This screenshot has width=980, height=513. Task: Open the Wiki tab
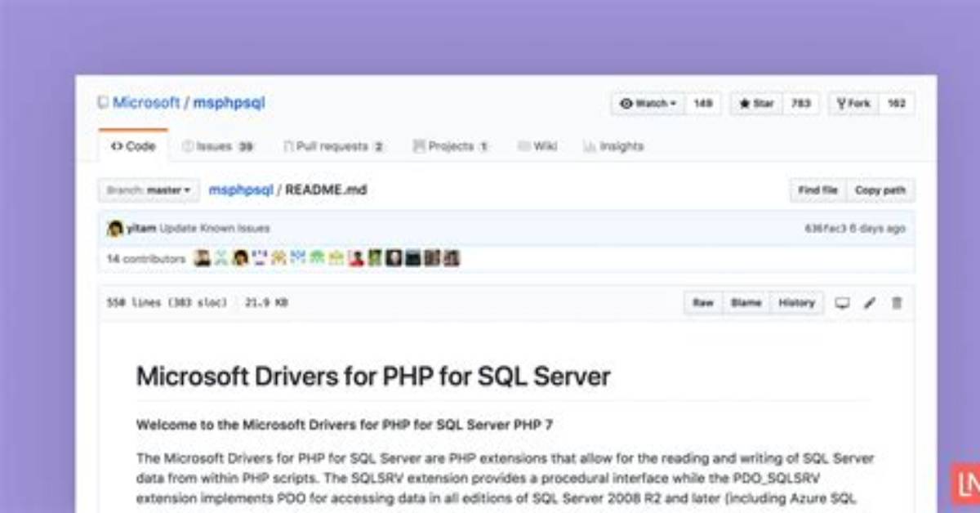coord(537,146)
